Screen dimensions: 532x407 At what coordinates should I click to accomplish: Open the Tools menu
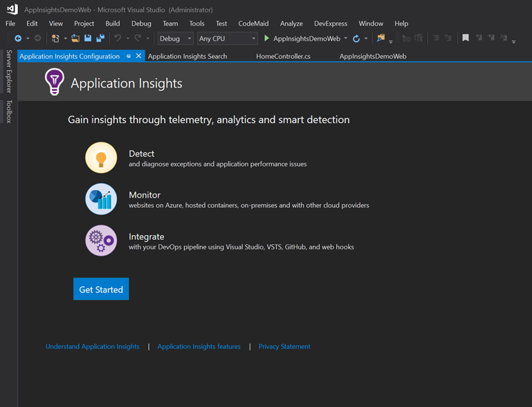tap(196, 23)
